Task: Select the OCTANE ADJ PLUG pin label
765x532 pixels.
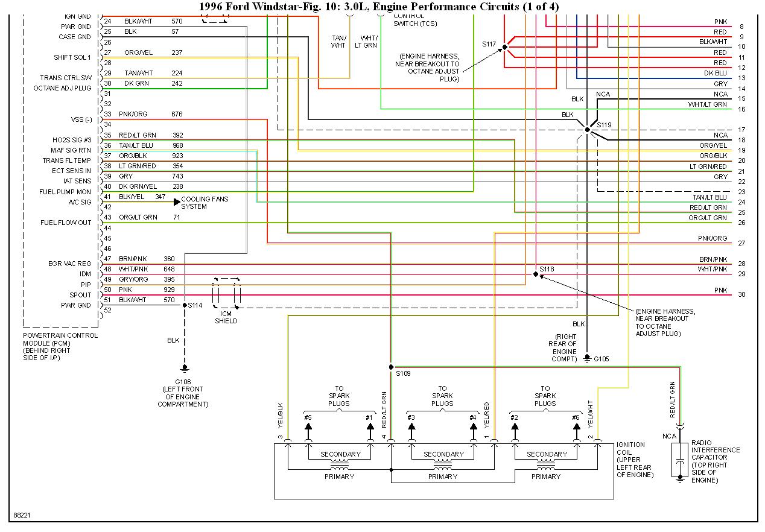Action: (63, 88)
